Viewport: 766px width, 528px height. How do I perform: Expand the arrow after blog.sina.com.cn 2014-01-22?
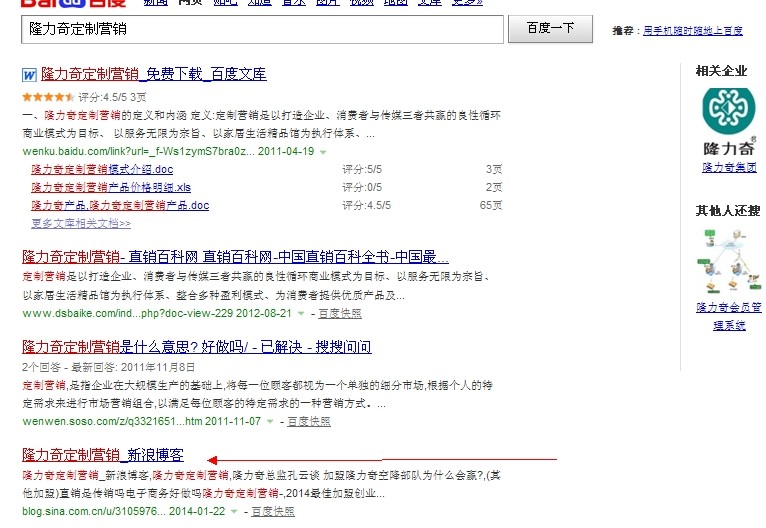234,511
